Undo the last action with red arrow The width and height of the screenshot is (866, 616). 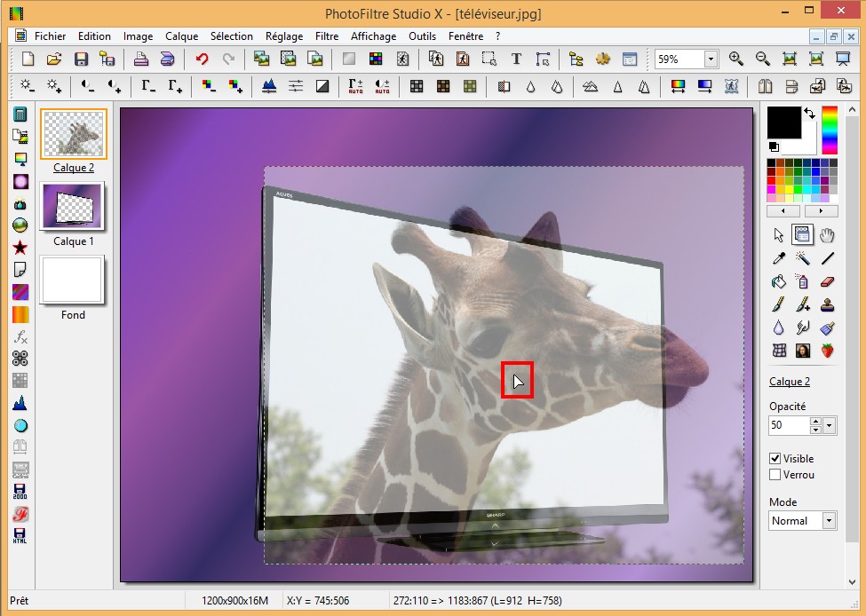pyautogui.click(x=202, y=59)
